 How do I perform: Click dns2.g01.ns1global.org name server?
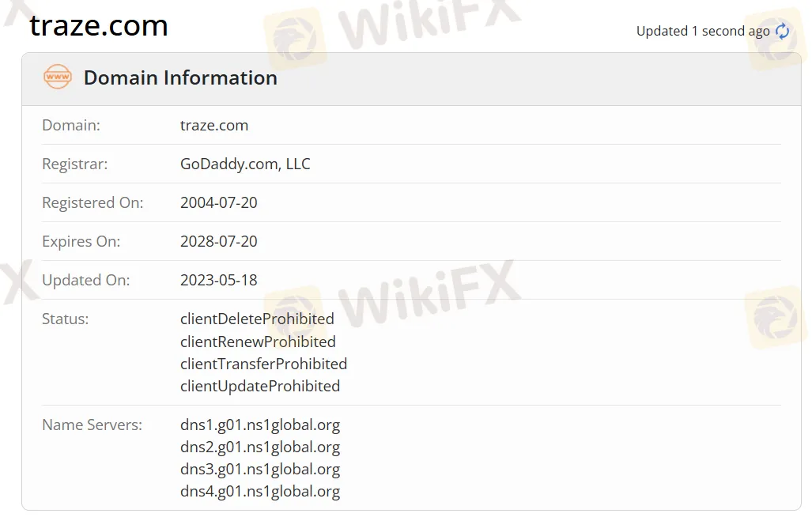click(x=260, y=447)
